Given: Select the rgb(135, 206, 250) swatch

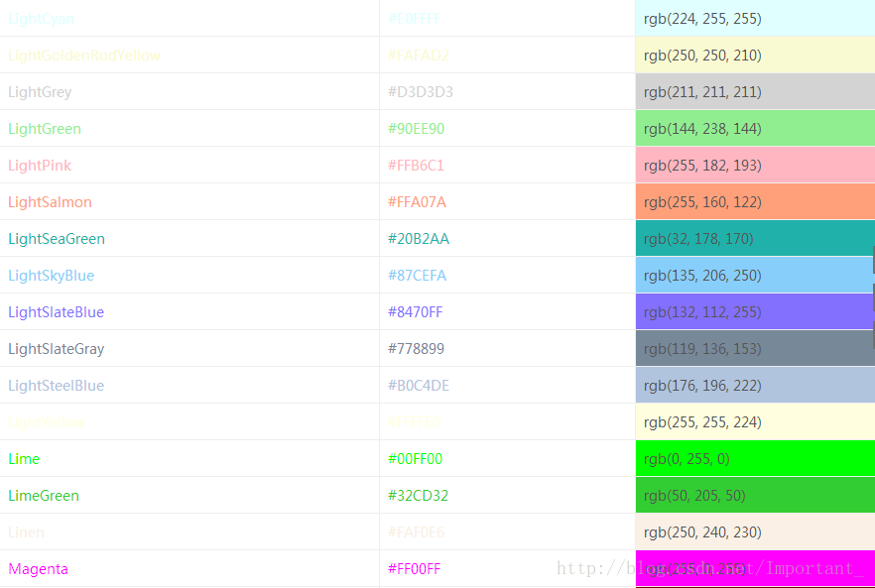Looking at the screenshot, I should tap(756, 276).
